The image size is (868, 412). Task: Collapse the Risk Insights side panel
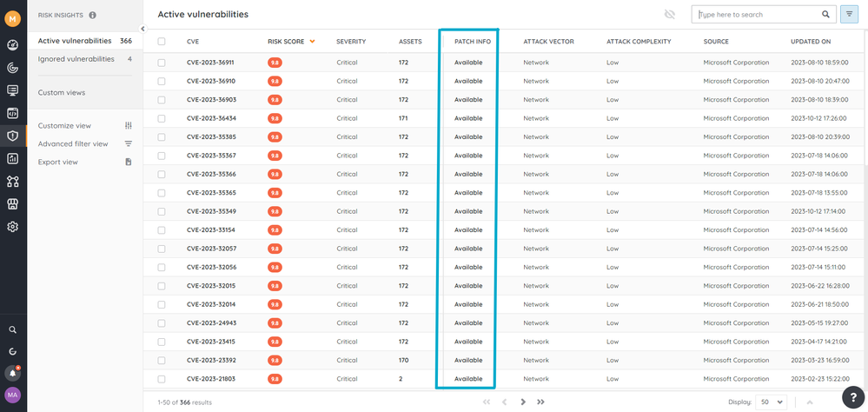click(142, 29)
